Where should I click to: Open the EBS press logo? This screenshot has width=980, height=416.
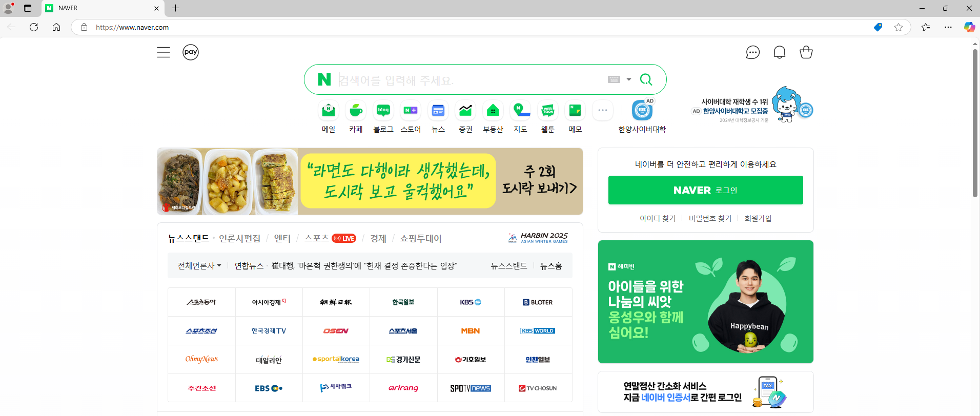pos(269,388)
